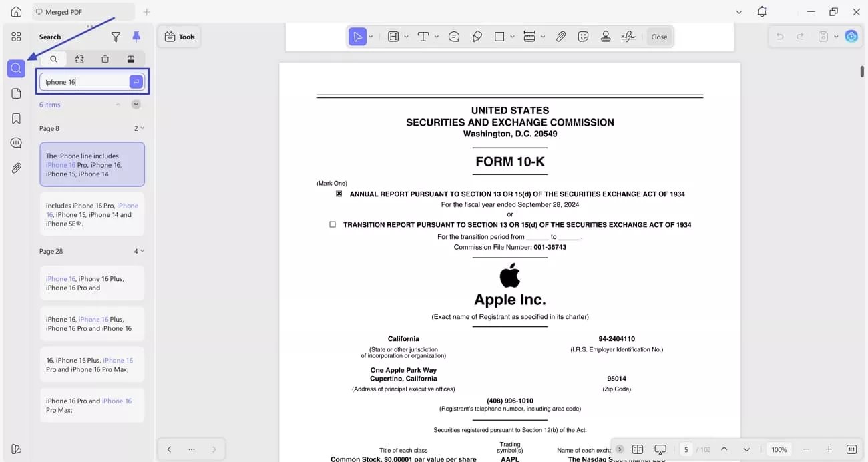Open the UPDF AI assistant icon

pyautogui.click(x=851, y=37)
